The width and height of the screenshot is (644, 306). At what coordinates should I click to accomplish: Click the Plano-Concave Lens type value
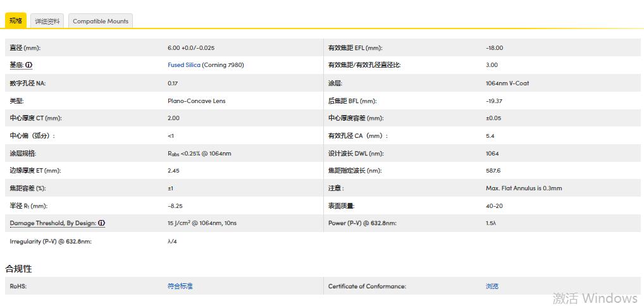click(x=196, y=101)
